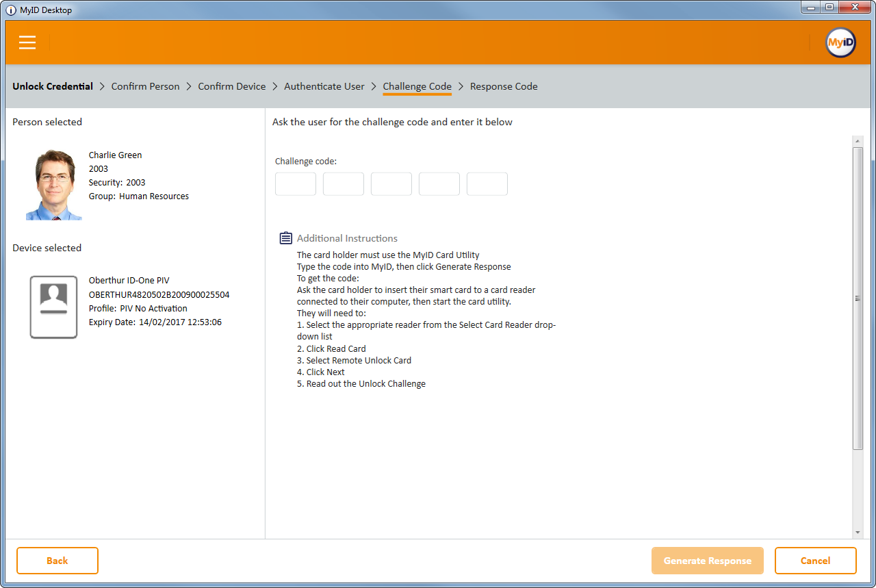The width and height of the screenshot is (876, 588).
Task: Select the Challenge Code step
Action: [x=417, y=86]
